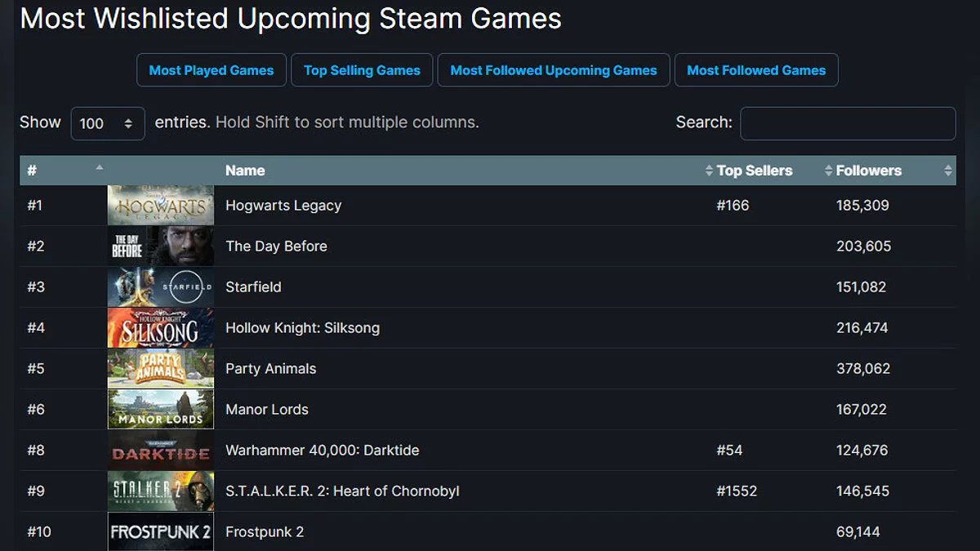The width and height of the screenshot is (980, 551).
Task: Sort table by the # rank column
Action: [x=64, y=171]
